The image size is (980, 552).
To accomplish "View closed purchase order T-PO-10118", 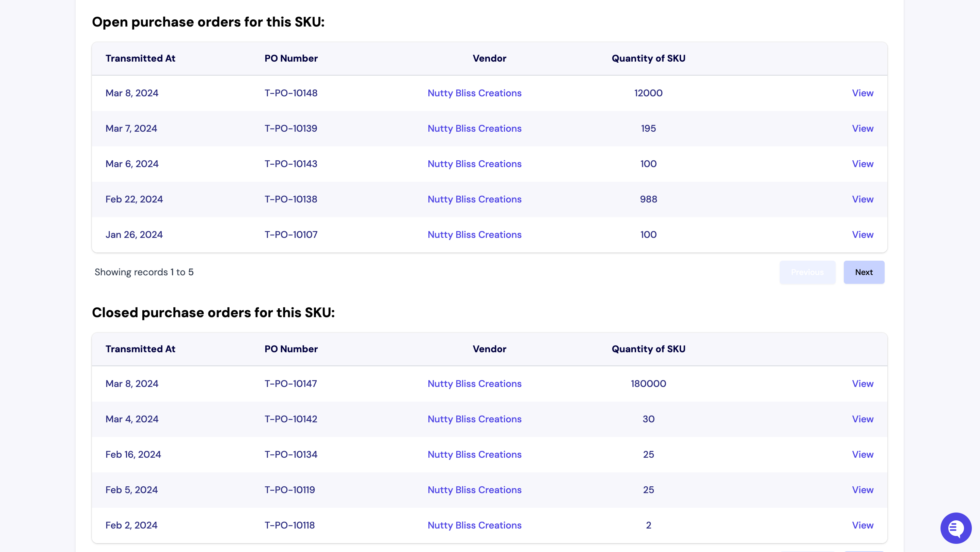I will 863,525.
